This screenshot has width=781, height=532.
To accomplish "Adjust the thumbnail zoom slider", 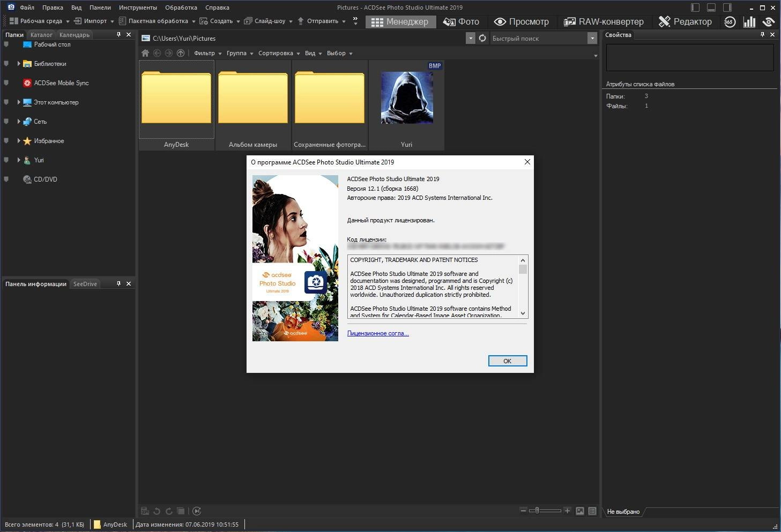I will click(545, 511).
